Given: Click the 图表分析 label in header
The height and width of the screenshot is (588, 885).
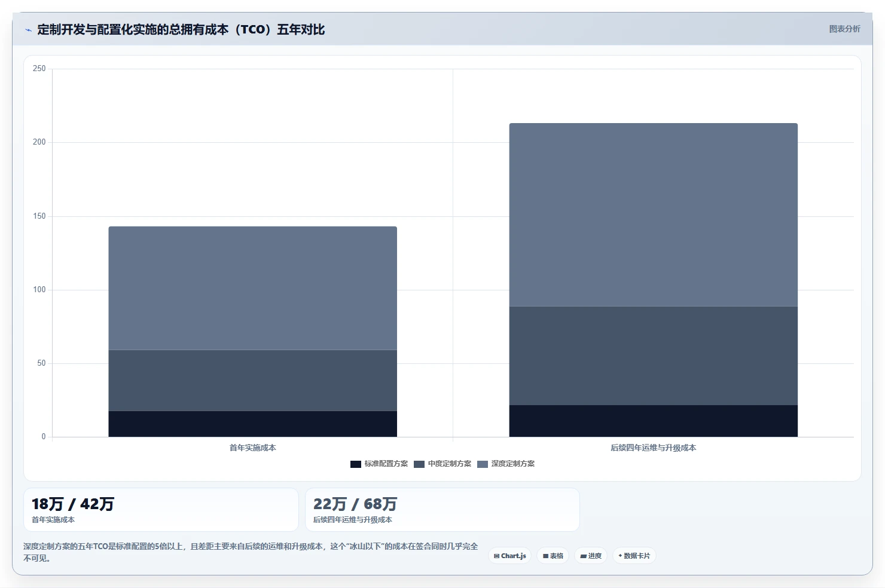Looking at the screenshot, I should coord(844,29).
